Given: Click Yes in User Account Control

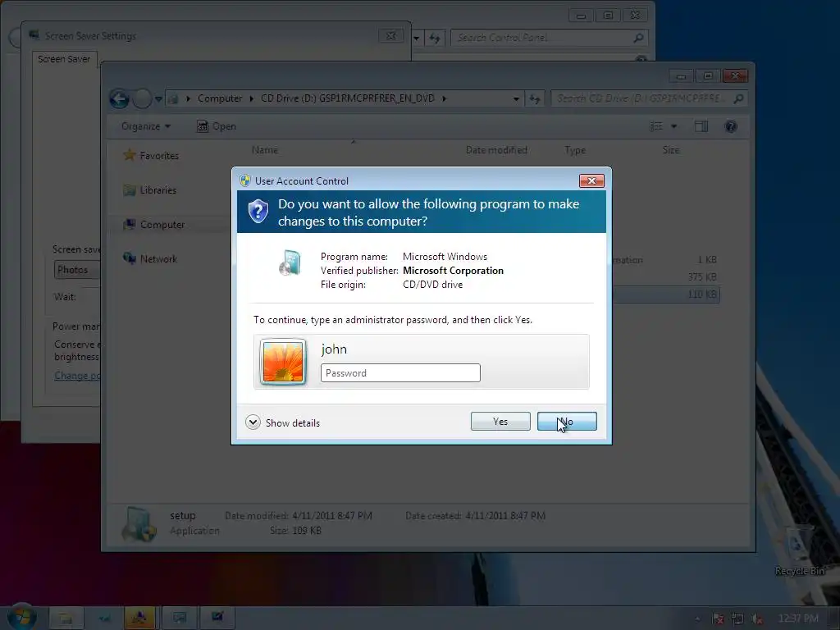Looking at the screenshot, I should (x=500, y=422).
